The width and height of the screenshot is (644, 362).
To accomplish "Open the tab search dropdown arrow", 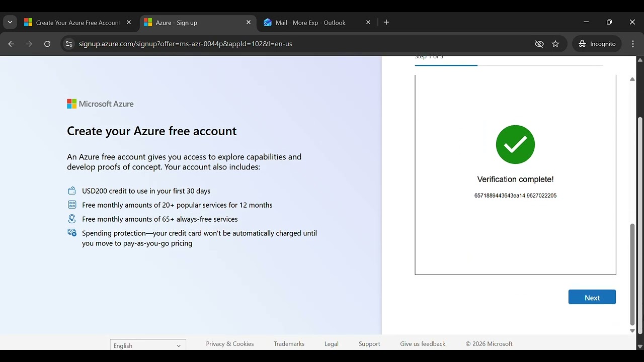I will click(10, 22).
